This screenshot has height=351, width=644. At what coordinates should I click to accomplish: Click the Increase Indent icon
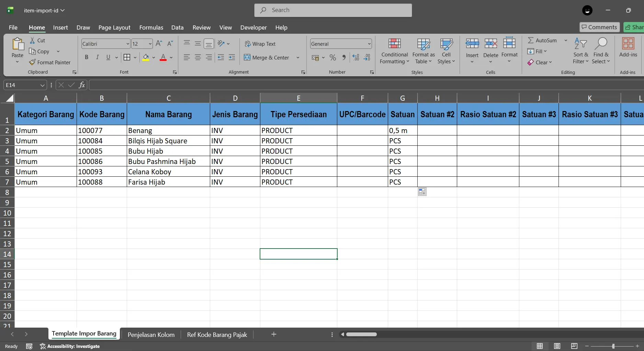pos(232,57)
